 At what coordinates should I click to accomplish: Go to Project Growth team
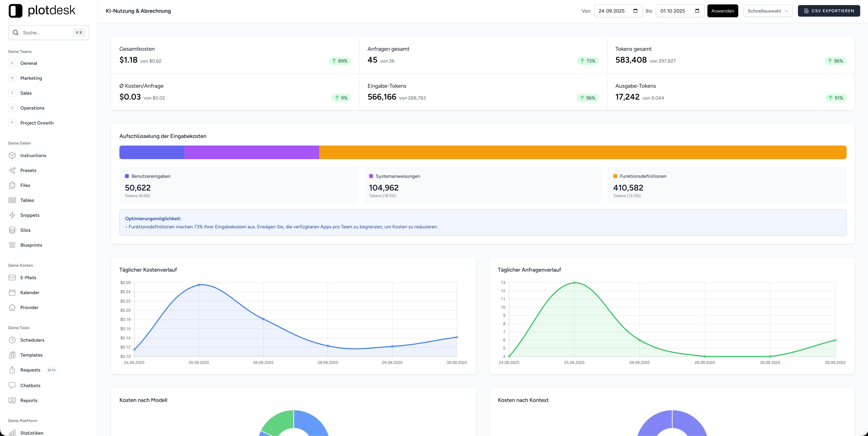click(x=37, y=123)
